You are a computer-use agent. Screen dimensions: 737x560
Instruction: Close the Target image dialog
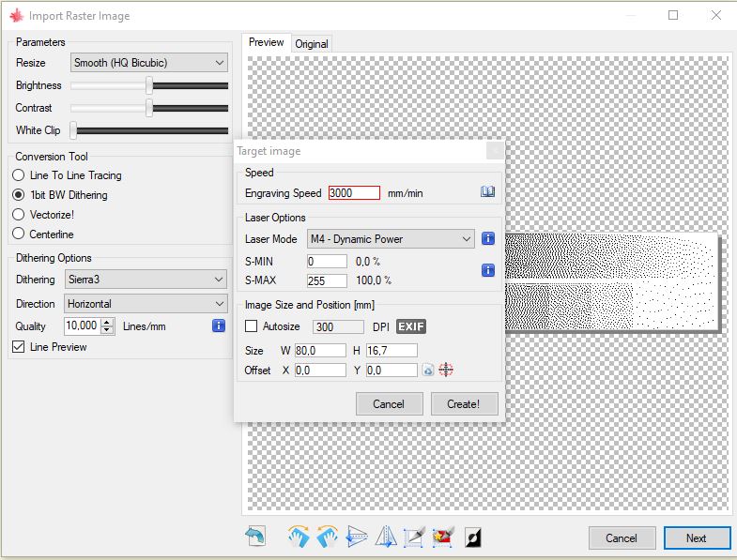pyautogui.click(x=494, y=151)
